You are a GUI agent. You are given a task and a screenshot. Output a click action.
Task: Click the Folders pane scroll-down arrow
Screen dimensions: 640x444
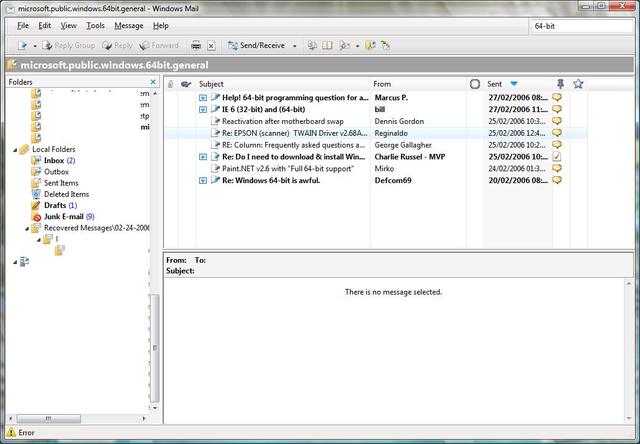coord(155,408)
